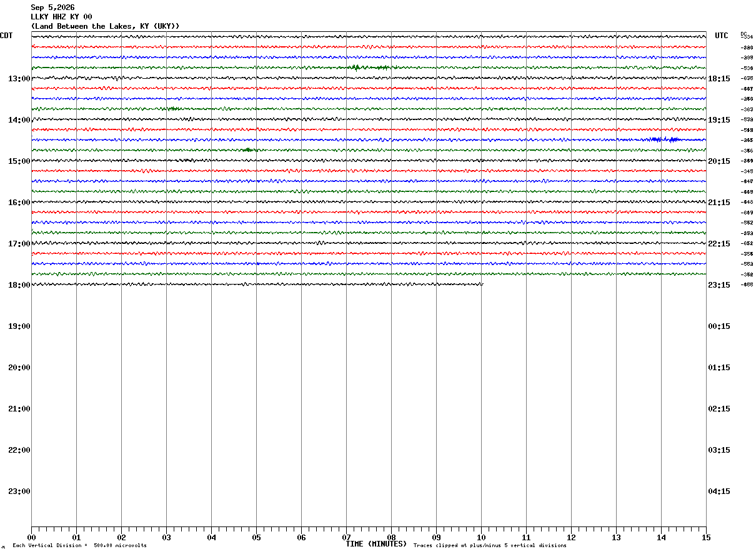The height and width of the screenshot is (554, 756).
Task: Click the 15 minute axis tick label
Action: [x=706, y=537]
